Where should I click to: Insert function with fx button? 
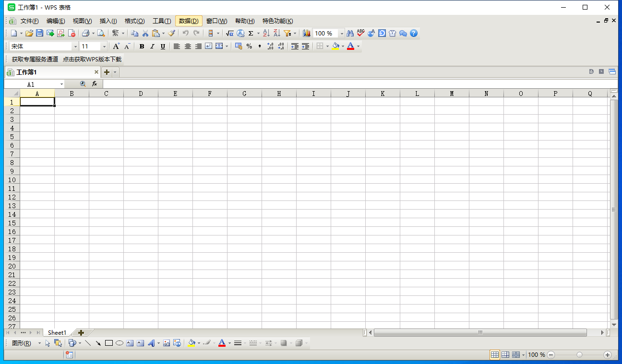click(95, 83)
